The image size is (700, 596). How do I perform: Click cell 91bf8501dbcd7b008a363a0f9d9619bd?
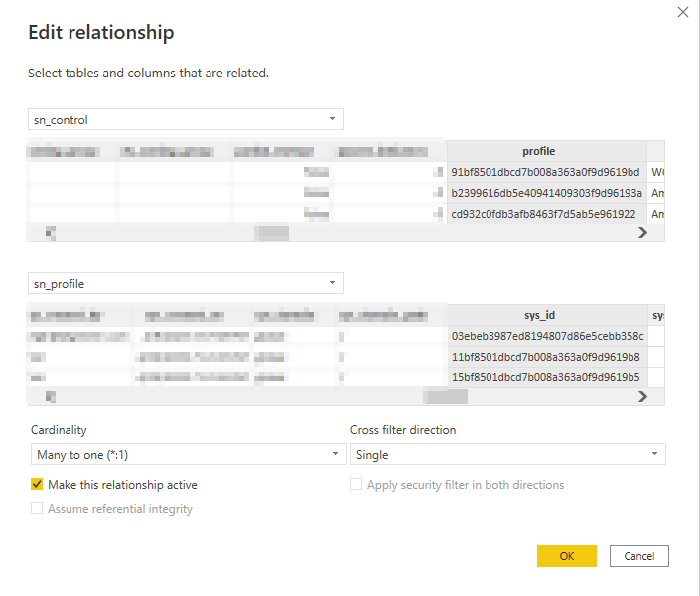(547, 172)
